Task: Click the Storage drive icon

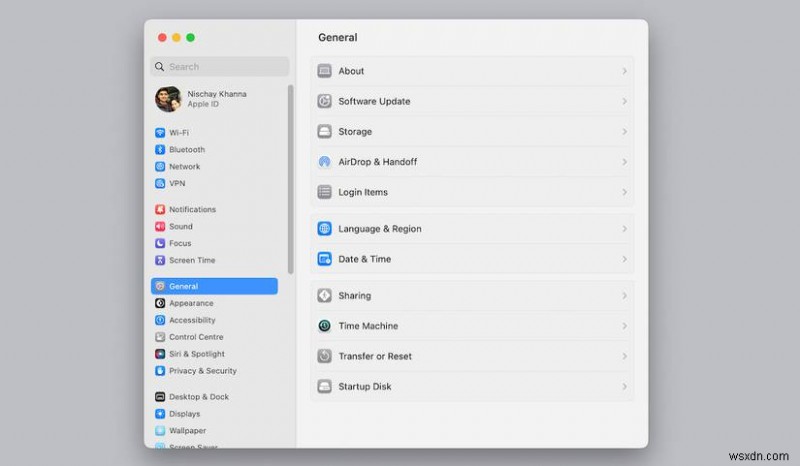Action: click(x=324, y=131)
